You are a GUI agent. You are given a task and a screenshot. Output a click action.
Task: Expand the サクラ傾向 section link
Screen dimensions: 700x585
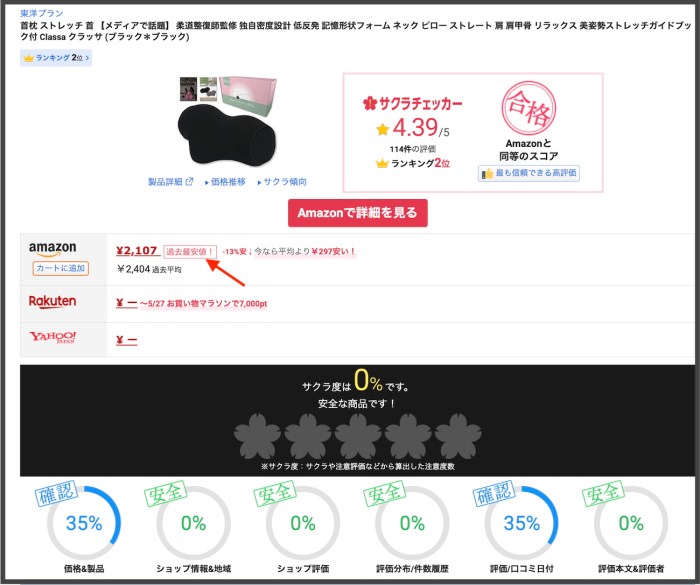coord(282,182)
